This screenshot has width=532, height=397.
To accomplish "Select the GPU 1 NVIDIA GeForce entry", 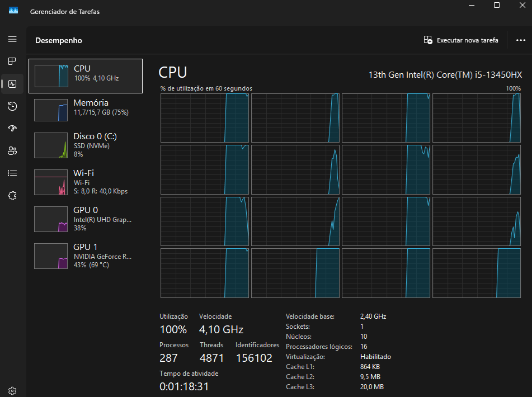I will pyautogui.click(x=86, y=256).
